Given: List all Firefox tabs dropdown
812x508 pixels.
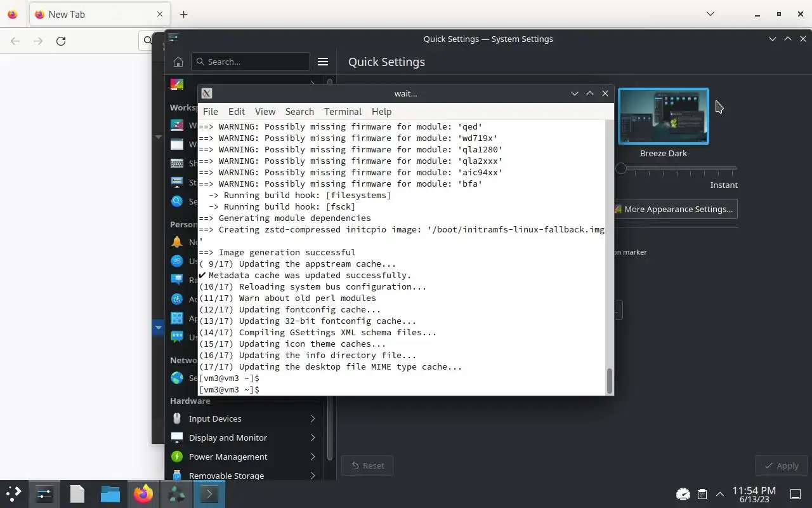Looking at the screenshot, I should click(710, 14).
